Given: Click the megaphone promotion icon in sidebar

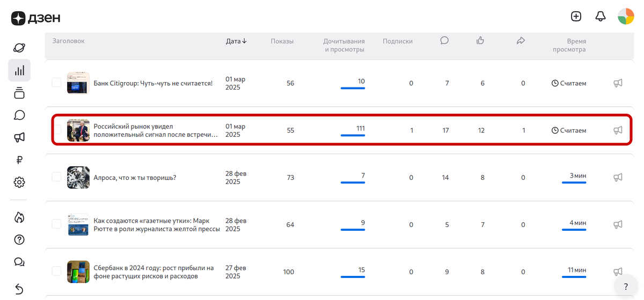Looking at the screenshot, I should click(19, 138).
